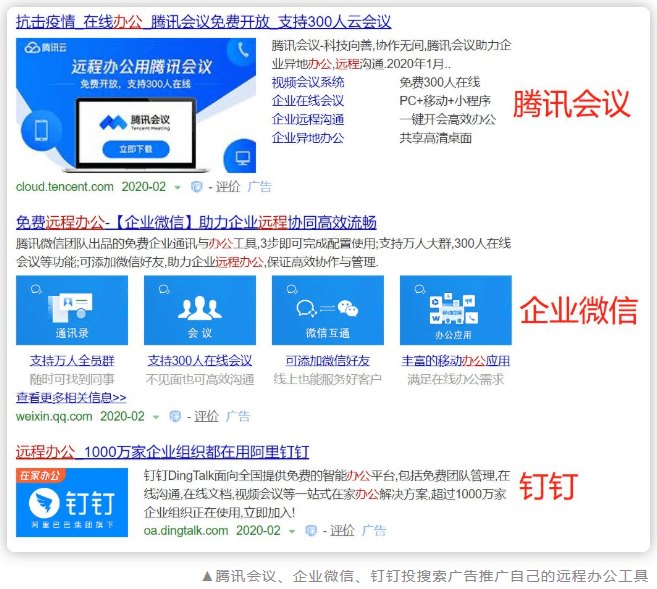The height and width of the screenshot is (589, 657).
Task: Open the 支持300人在线会议 link
Action: 200,361
